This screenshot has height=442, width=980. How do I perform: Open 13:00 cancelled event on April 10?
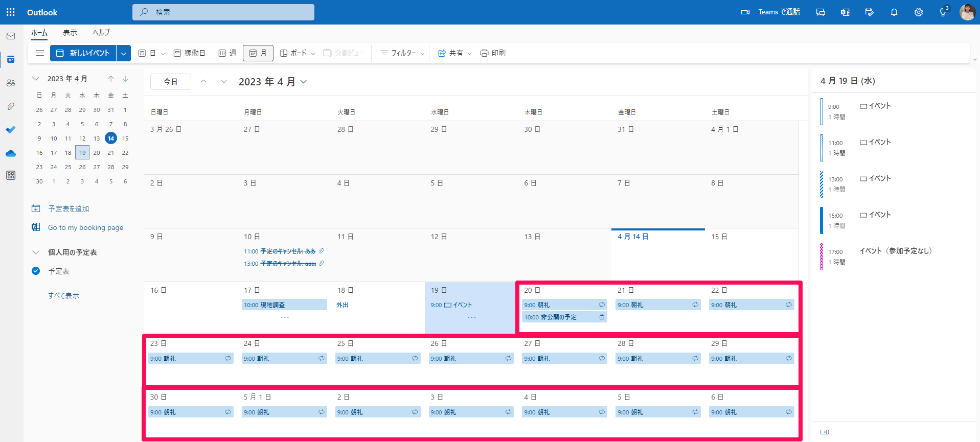pyautogui.click(x=284, y=264)
